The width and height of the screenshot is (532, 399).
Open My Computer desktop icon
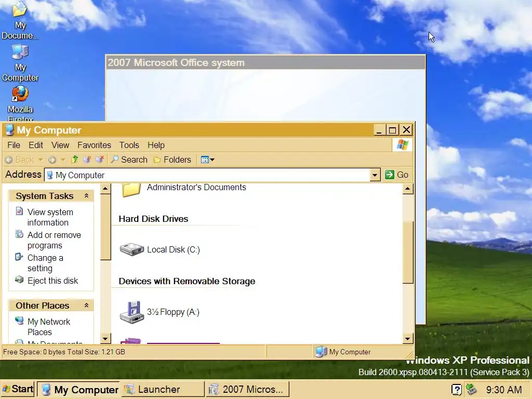20,63
